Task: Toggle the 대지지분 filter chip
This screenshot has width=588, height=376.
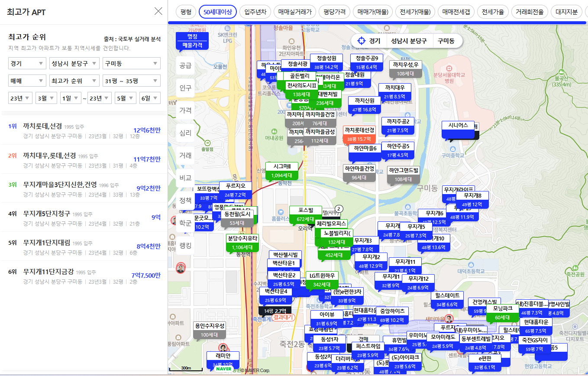Action: [x=566, y=12]
